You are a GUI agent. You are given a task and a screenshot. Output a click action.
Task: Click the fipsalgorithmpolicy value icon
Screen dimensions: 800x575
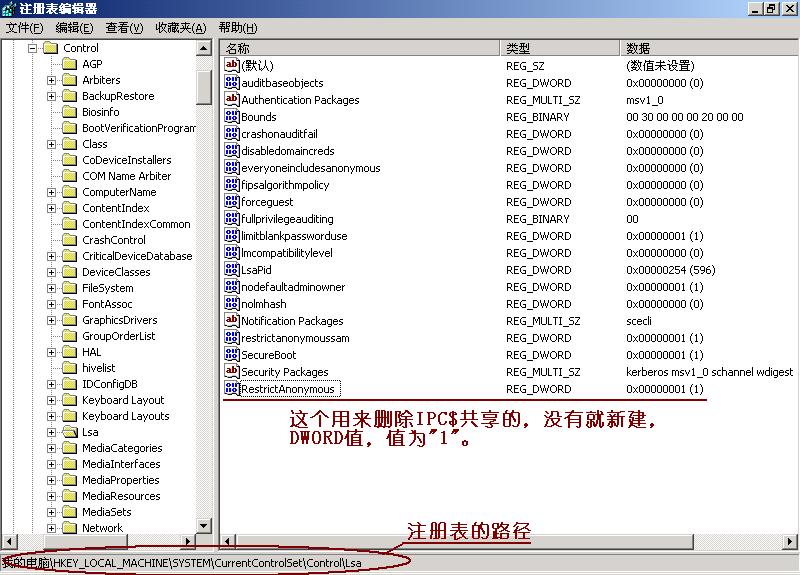tap(232, 184)
